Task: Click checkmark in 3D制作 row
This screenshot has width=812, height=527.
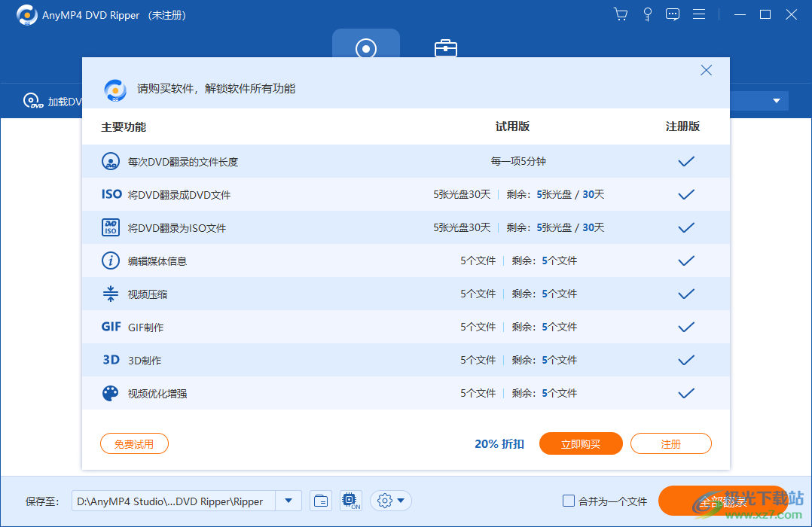Action: click(x=686, y=361)
